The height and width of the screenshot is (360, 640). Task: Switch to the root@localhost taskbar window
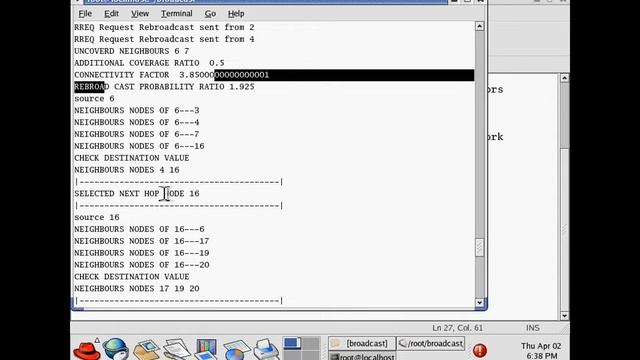coord(362,356)
